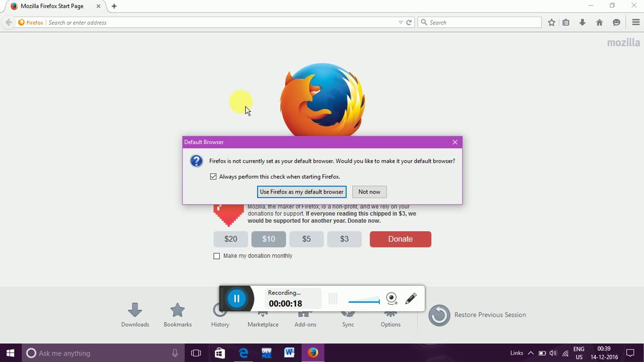Viewport: 644px width, 362px height.
Task: Click the toolbar search box
Action: point(479,22)
